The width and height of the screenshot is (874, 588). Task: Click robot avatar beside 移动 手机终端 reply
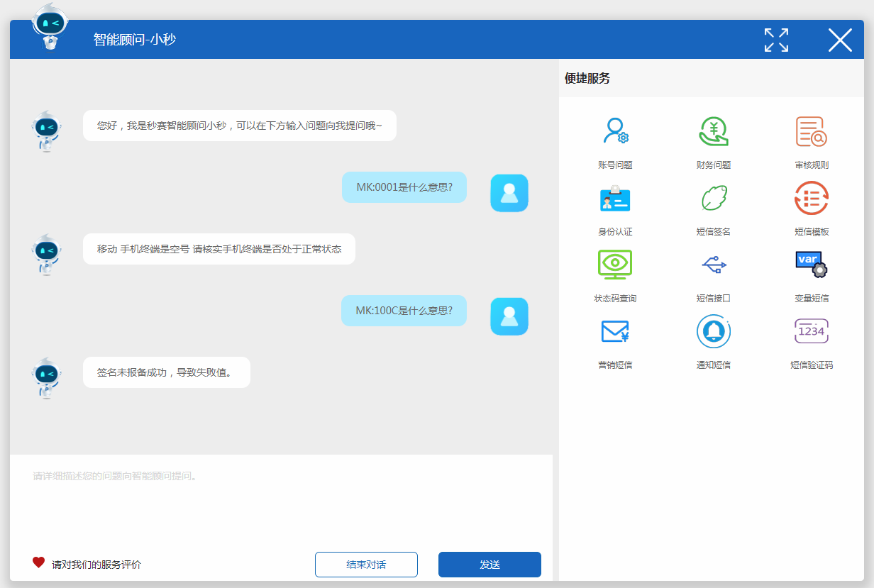click(46, 255)
